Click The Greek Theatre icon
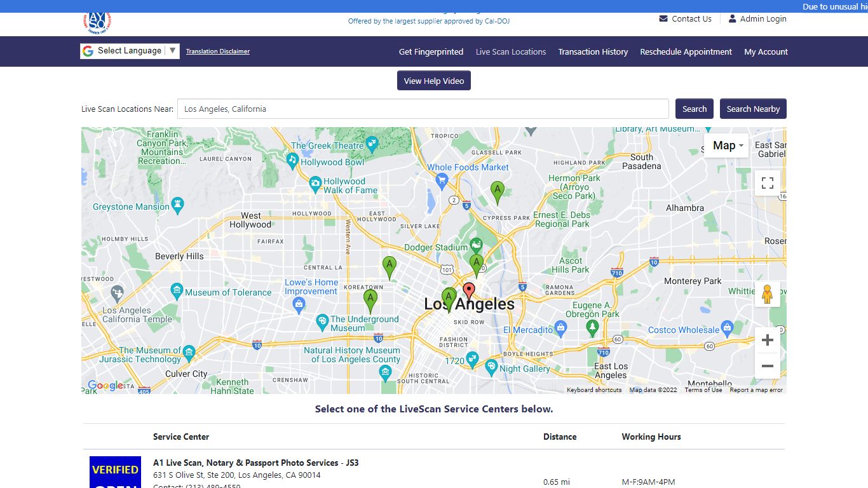The height and width of the screenshot is (488, 868). 372,144
